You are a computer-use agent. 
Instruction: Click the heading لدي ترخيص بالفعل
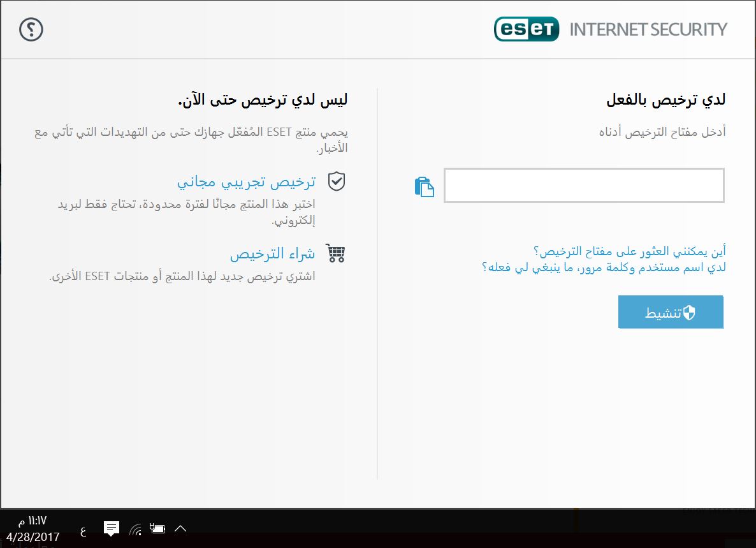pos(666,100)
